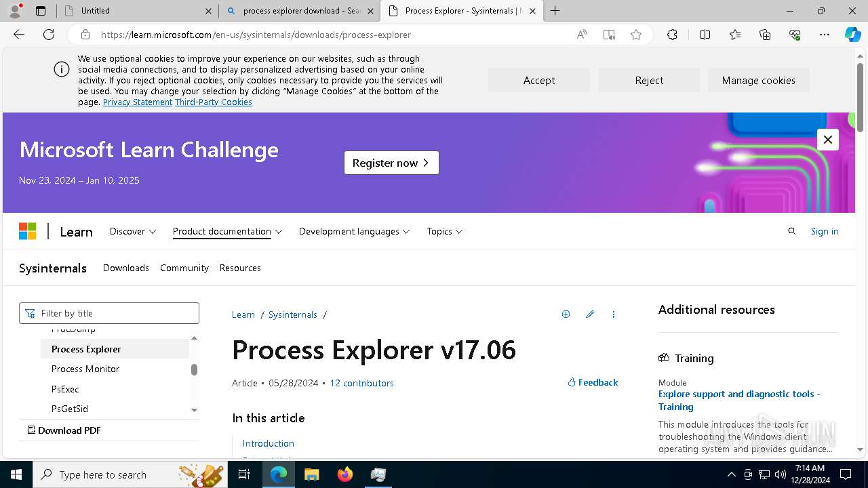Open site search magnifier icon
This screenshot has height=488, width=868.
click(x=791, y=231)
